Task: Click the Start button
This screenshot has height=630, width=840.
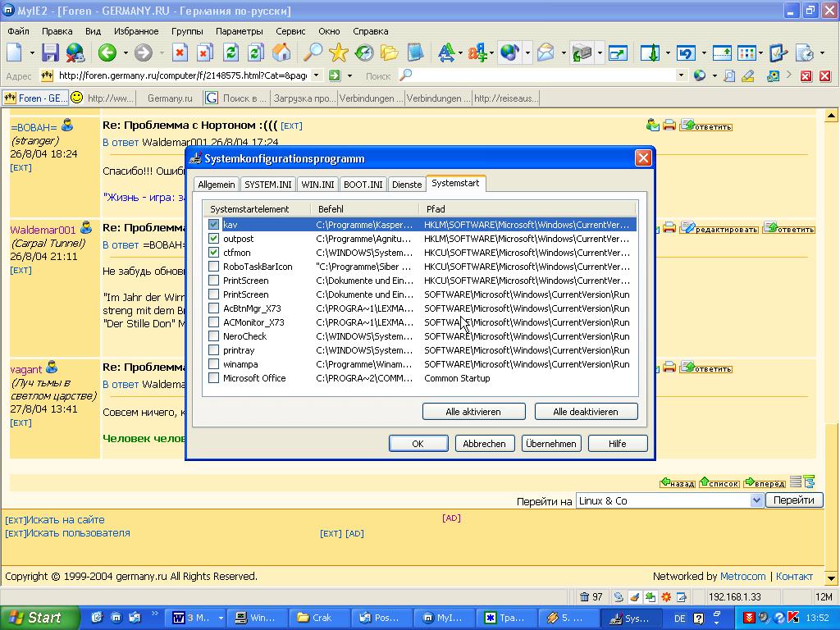Action: pyautogui.click(x=39, y=618)
